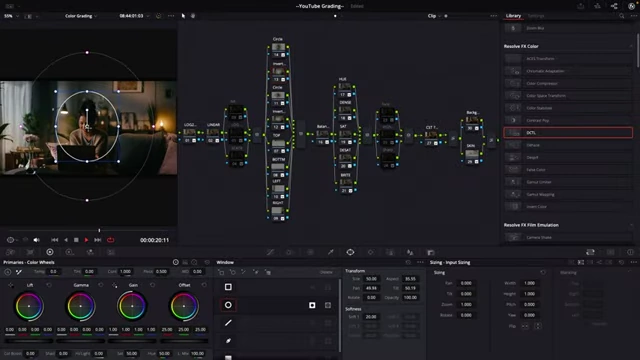Select the DCTL effect in Library
The image size is (640, 360).
click(568, 133)
